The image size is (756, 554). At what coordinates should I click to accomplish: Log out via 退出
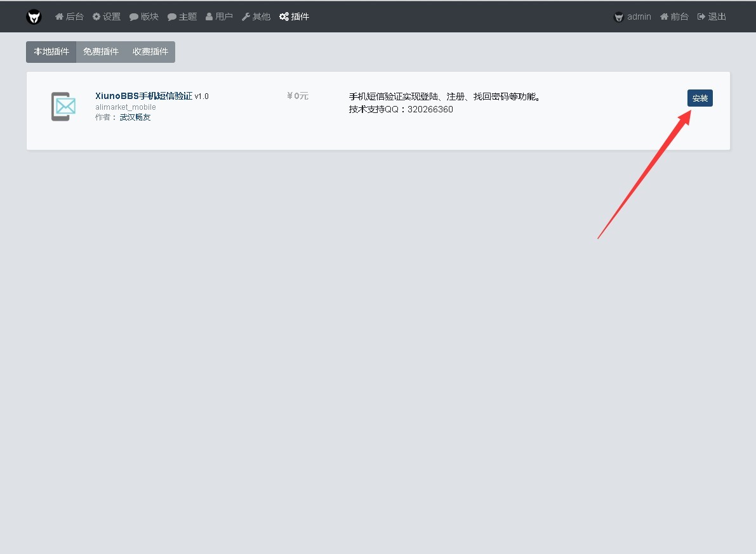pos(712,17)
